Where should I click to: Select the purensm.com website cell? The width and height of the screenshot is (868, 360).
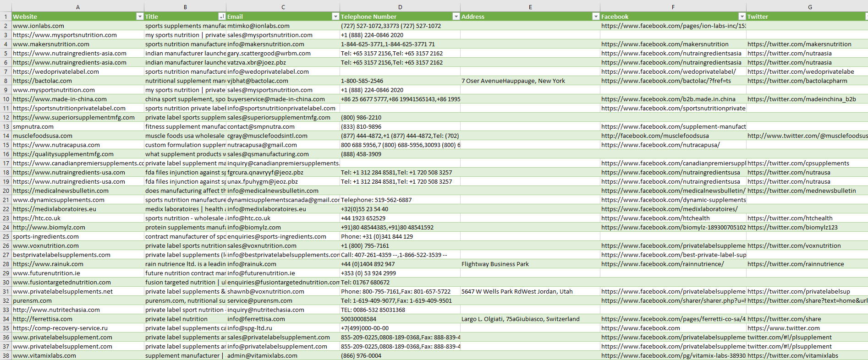(x=78, y=300)
